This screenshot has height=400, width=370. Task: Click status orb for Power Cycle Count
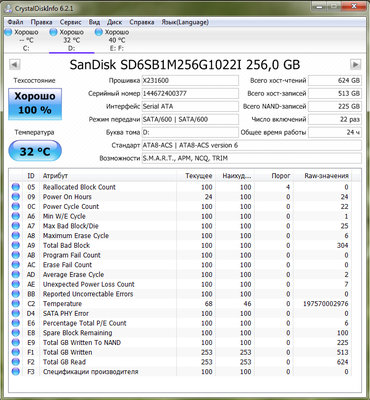pos(16,207)
